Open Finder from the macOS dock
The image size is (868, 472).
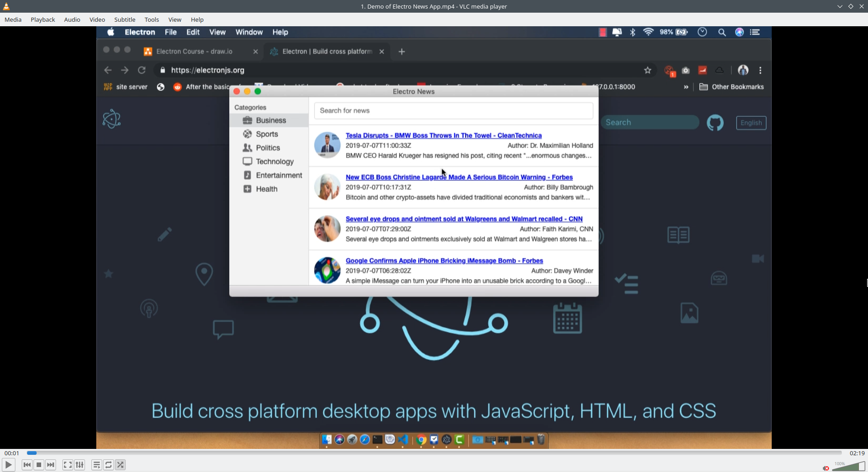point(327,439)
